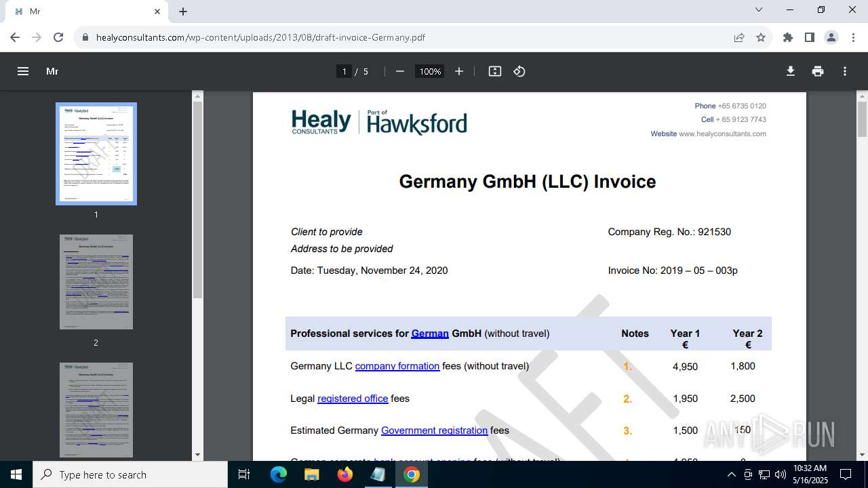Viewport: 868px width, 488px height.
Task: Download the PDF file
Action: (x=791, y=71)
